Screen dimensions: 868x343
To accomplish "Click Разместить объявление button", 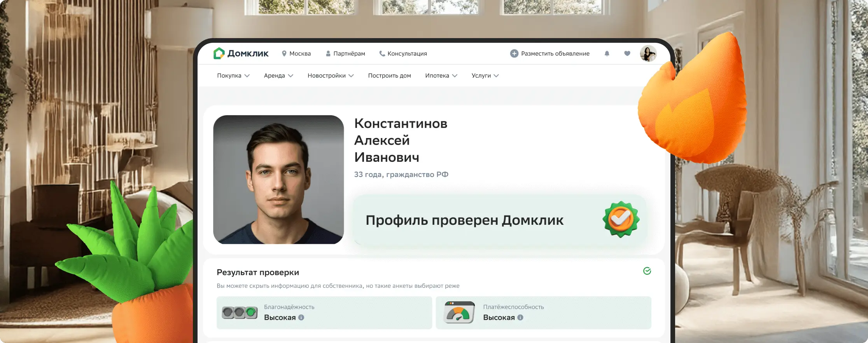I will point(550,54).
